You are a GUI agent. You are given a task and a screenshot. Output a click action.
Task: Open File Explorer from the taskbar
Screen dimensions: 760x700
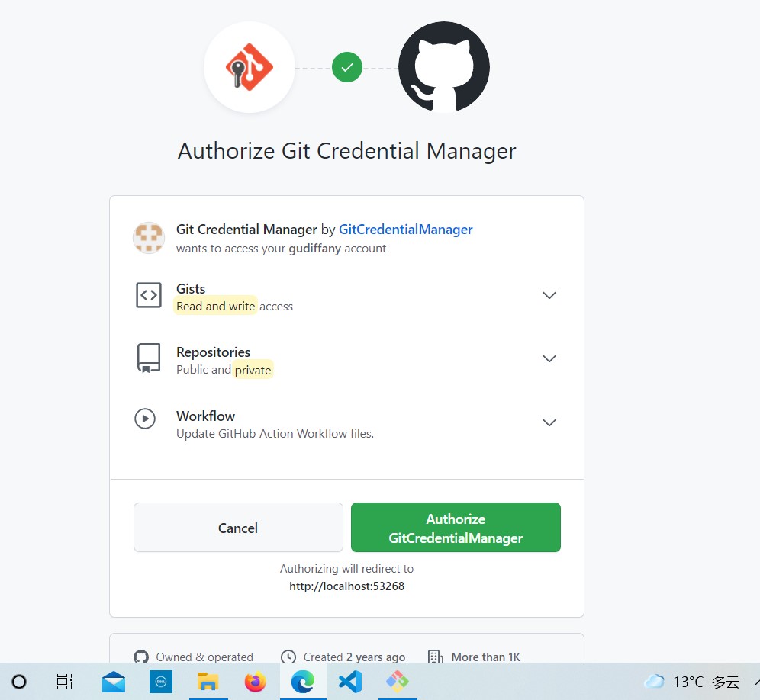208,682
